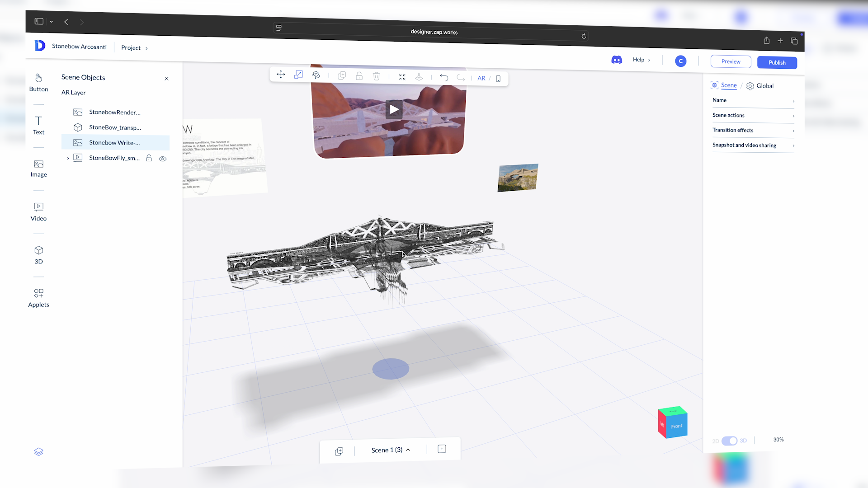Click the center-on-object focus icon

point(402,77)
